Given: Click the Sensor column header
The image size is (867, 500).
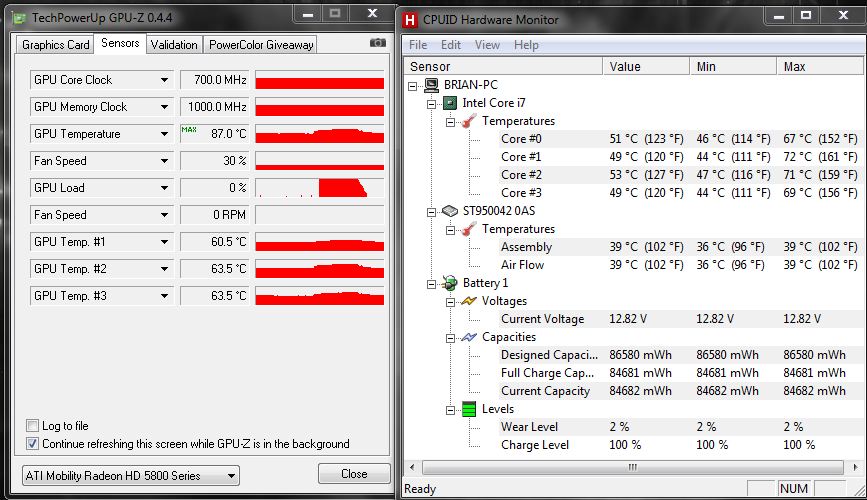Looking at the screenshot, I should (503, 66).
